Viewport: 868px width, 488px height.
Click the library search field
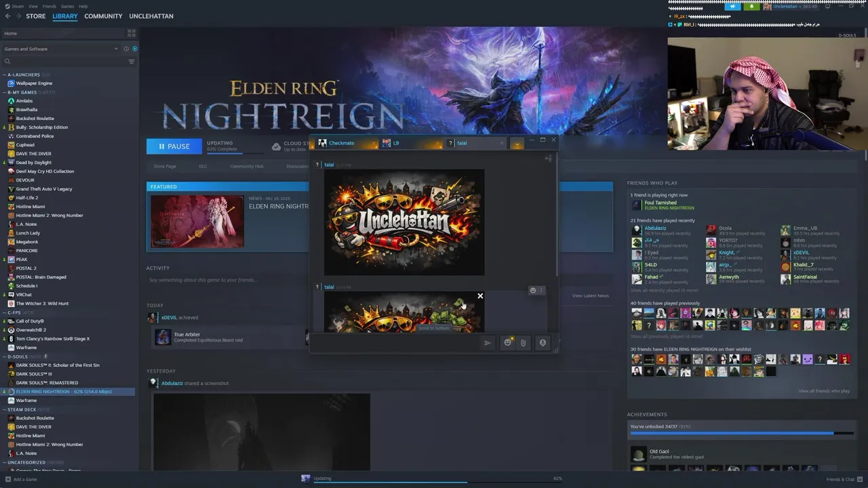click(x=64, y=62)
